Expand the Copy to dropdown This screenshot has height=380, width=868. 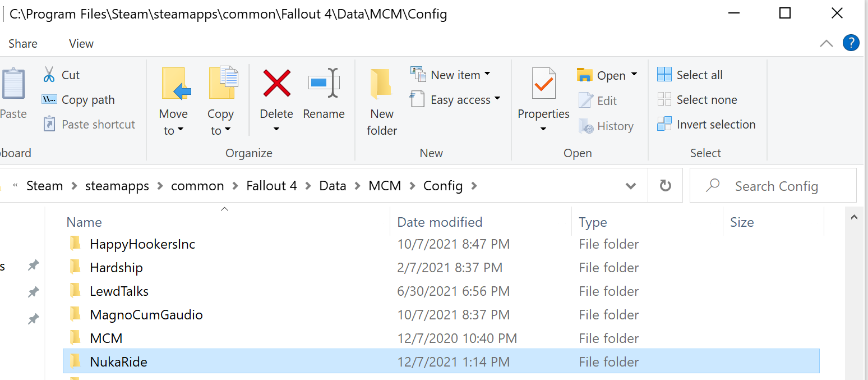pyautogui.click(x=220, y=122)
